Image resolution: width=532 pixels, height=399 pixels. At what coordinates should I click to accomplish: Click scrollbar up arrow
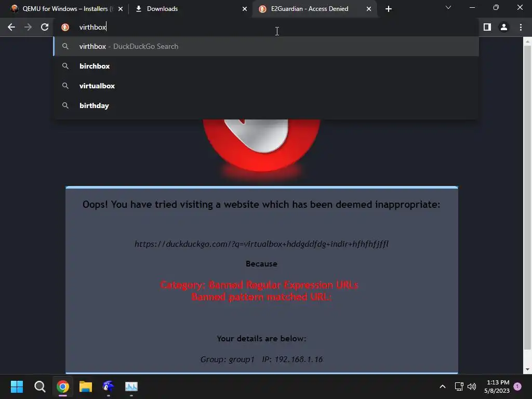click(527, 42)
